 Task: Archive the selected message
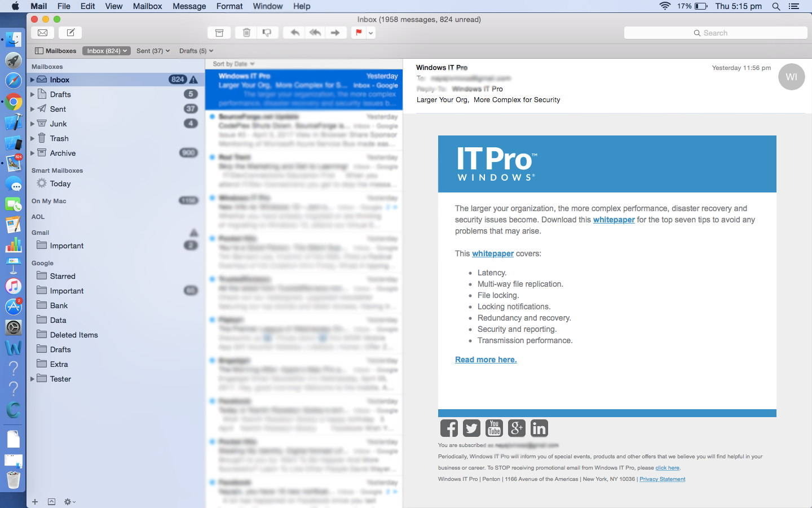(x=219, y=33)
